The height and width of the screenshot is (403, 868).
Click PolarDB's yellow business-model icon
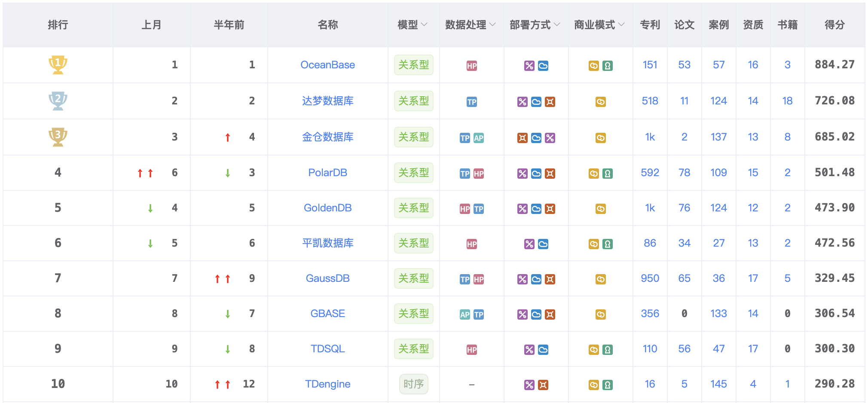pos(594,174)
